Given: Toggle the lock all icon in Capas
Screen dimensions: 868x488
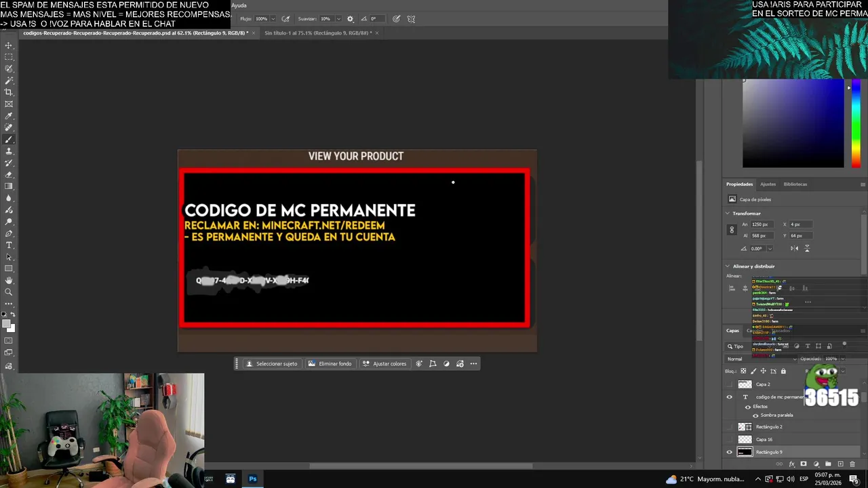Looking at the screenshot, I should pyautogui.click(x=783, y=371).
